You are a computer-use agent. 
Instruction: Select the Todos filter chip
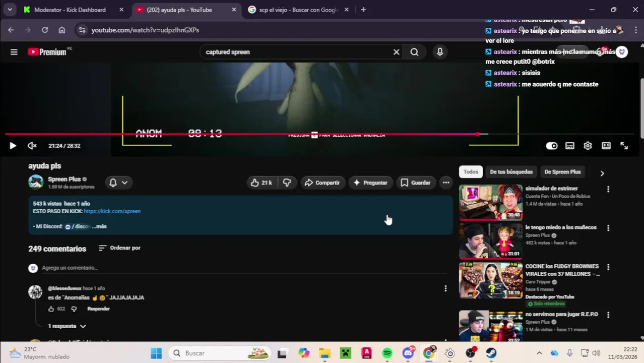point(471,172)
